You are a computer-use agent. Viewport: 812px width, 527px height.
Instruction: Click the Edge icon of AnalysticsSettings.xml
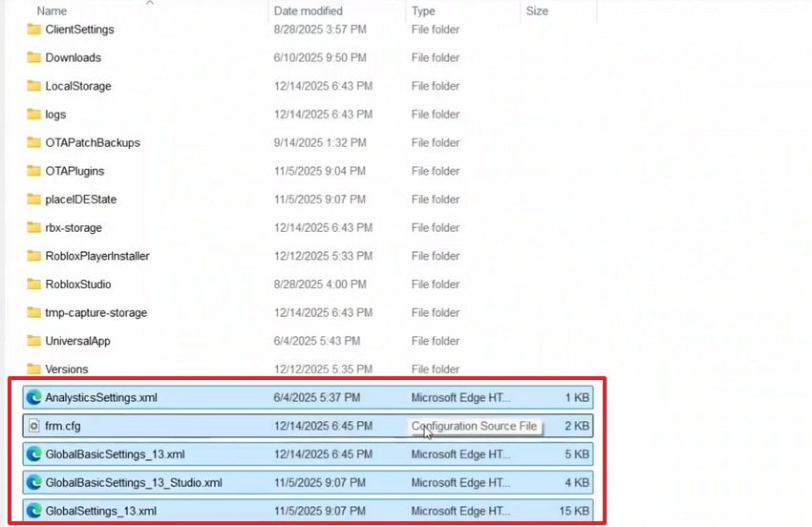(x=33, y=397)
